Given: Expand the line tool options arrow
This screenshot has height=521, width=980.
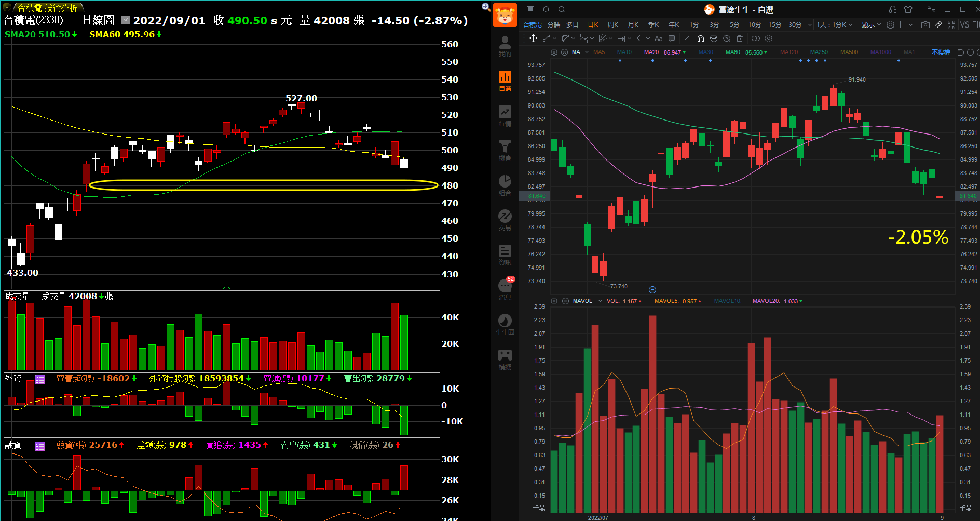Looking at the screenshot, I should click(x=554, y=38).
